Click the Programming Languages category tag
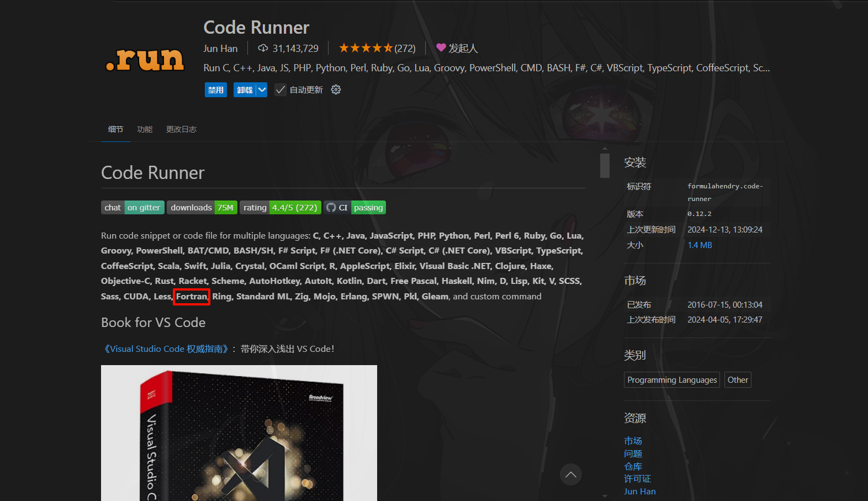 click(x=671, y=380)
